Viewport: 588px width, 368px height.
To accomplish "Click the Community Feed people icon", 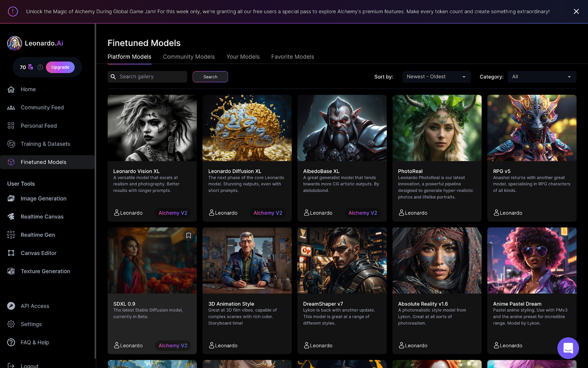I will click(x=11, y=107).
